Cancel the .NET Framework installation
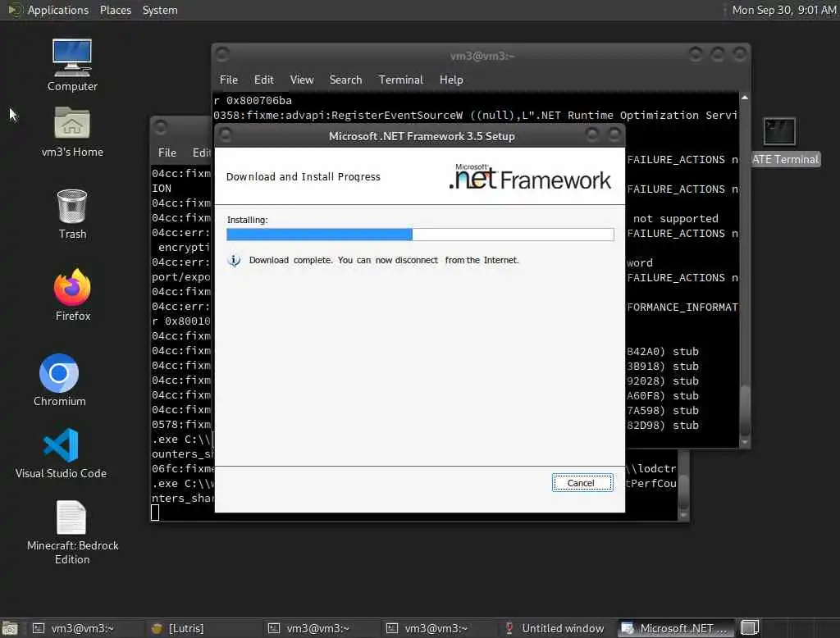 (582, 483)
